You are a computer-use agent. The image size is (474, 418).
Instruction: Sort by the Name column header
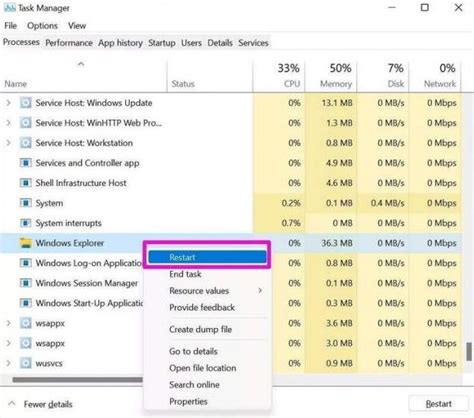[x=83, y=76]
